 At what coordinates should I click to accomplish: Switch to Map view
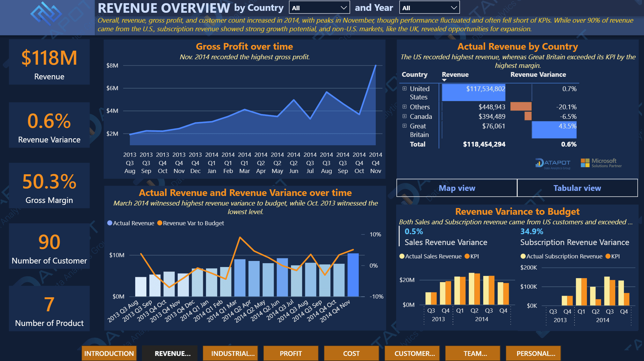457,188
